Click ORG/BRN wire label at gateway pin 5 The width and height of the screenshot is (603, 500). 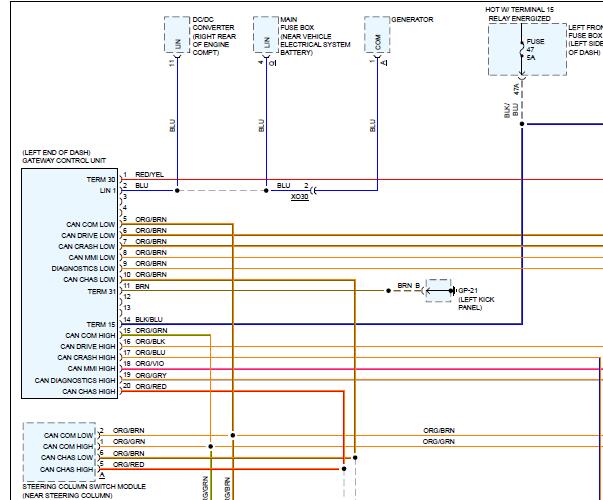[151, 220]
